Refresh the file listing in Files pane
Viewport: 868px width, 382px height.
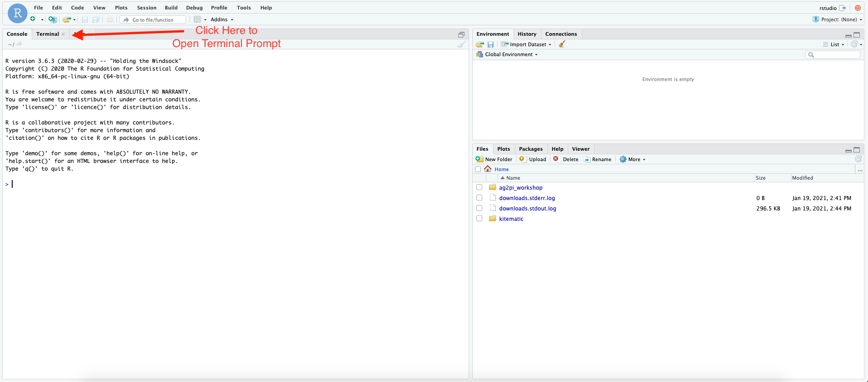click(x=858, y=159)
